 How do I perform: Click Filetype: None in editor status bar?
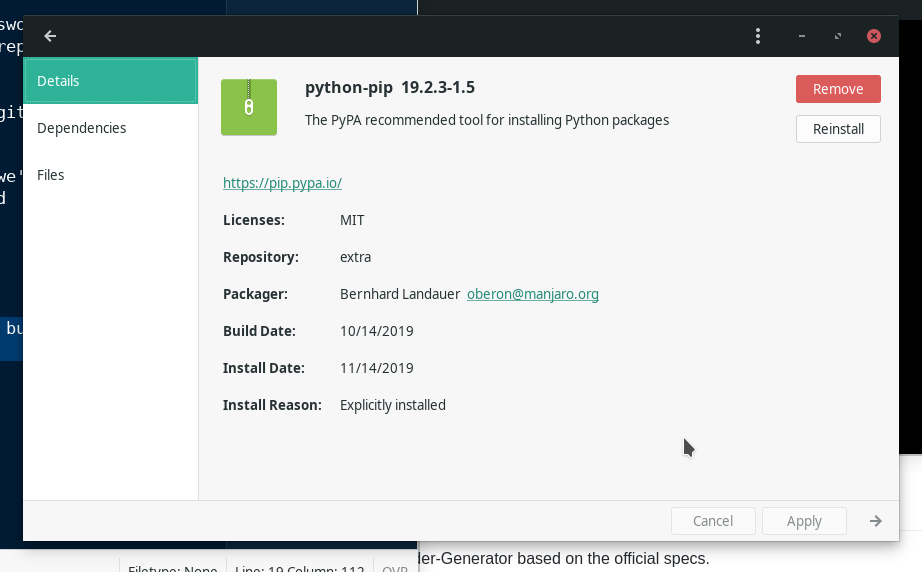172,568
